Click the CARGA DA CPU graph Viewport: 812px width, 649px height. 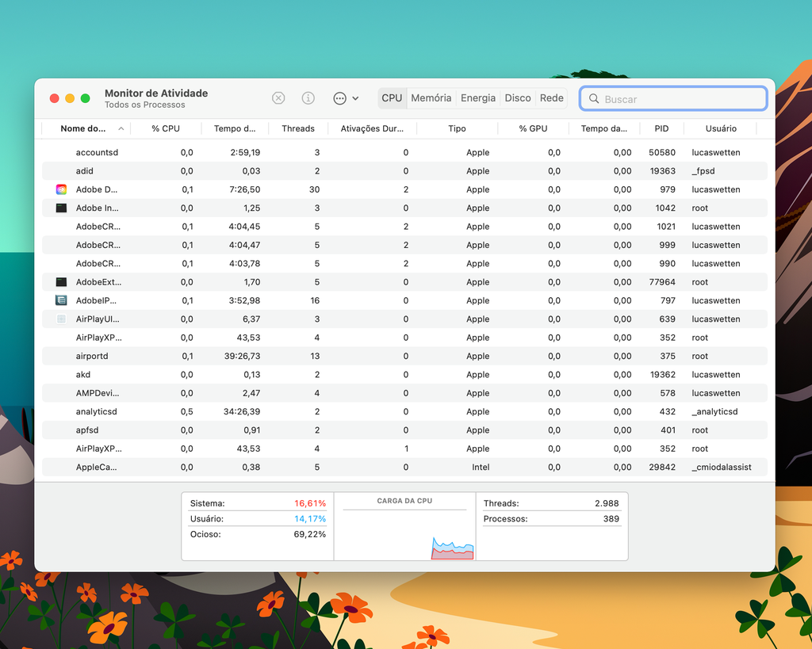click(x=405, y=533)
